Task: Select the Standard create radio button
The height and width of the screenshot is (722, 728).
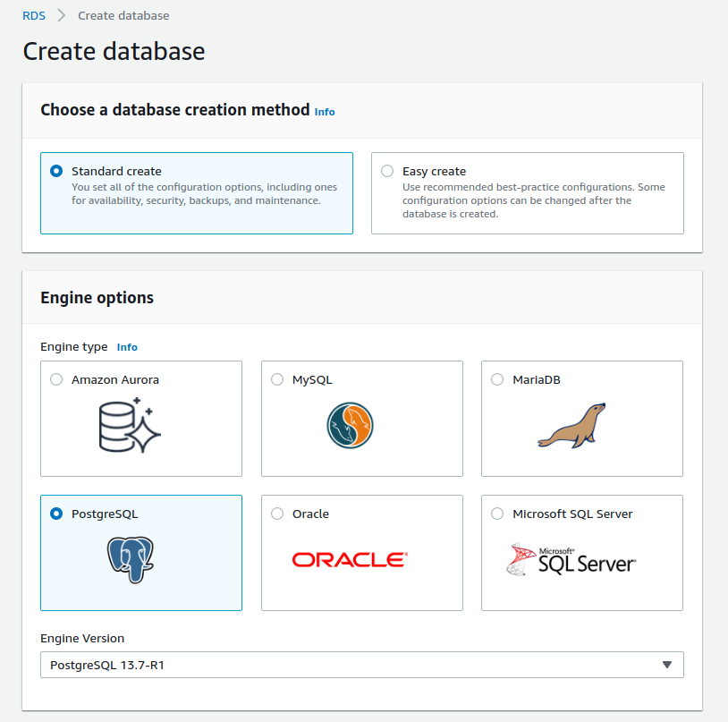Action: (55, 171)
